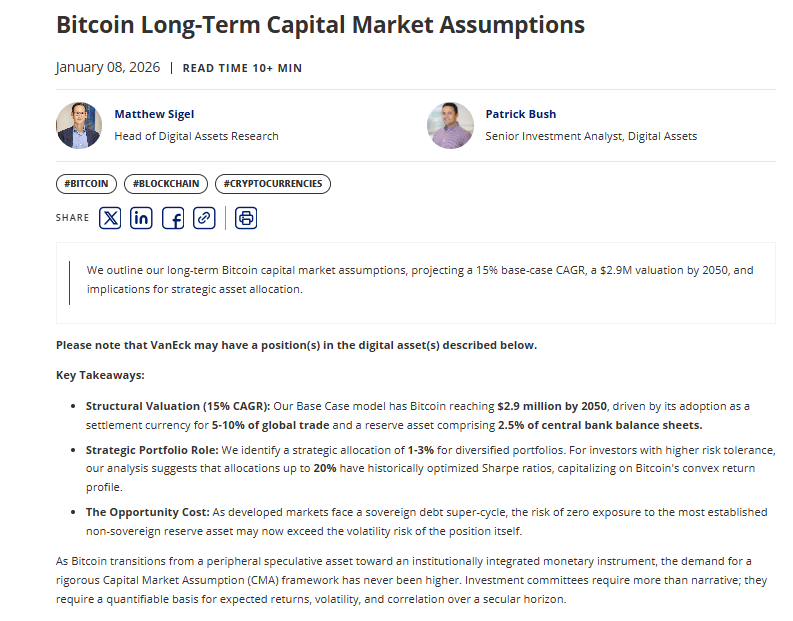Click the January 08, 2026 publish date

[108, 68]
